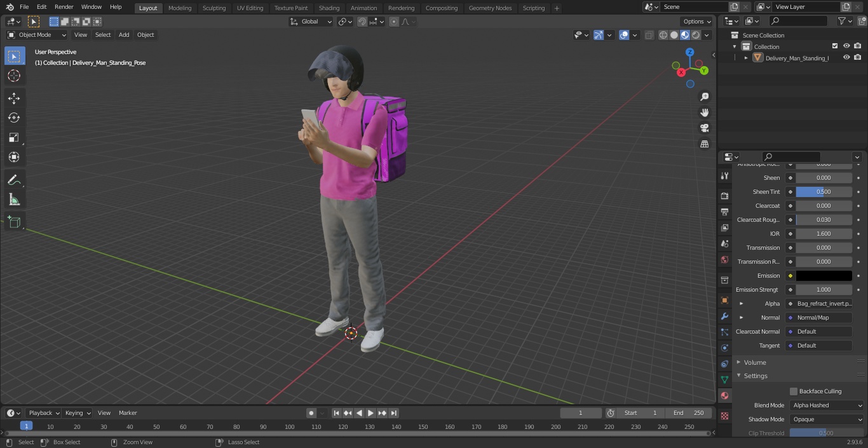Toggle auto keying record button
This screenshot has height=448, width=868.
(x=311, y=413)
